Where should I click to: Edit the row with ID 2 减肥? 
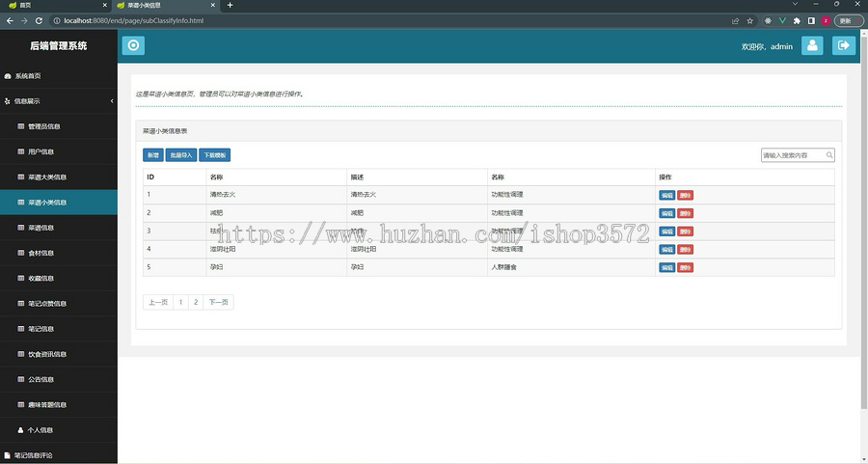pyautogui.click(x=667, y=213)
